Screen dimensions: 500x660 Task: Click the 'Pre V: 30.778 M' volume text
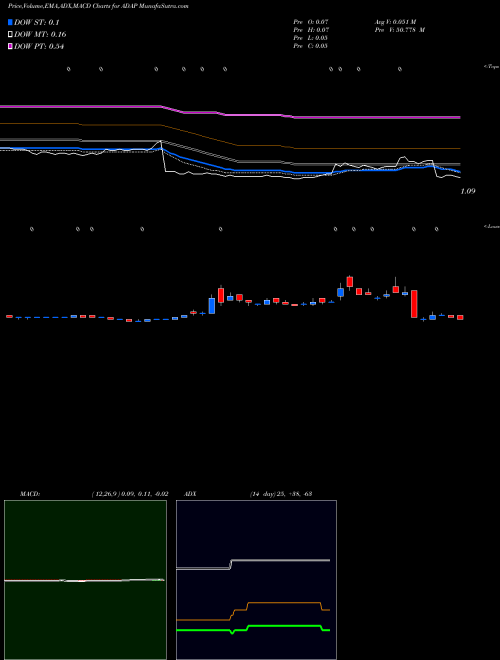[399, 30]
